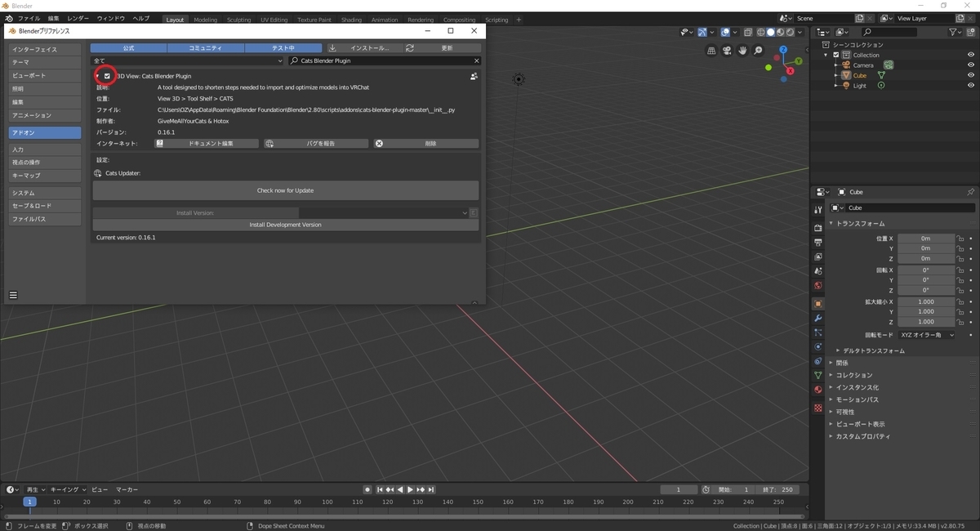Expand the Camera item in the outliner
The width and height of the screenshot is (980, 531).
[836, 65]
